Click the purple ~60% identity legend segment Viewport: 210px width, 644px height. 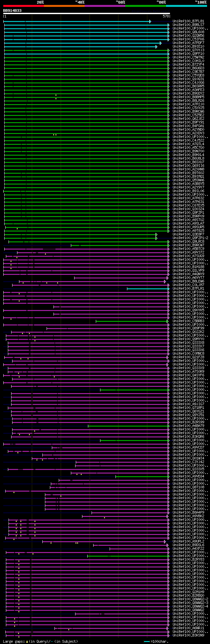point(105,6)
